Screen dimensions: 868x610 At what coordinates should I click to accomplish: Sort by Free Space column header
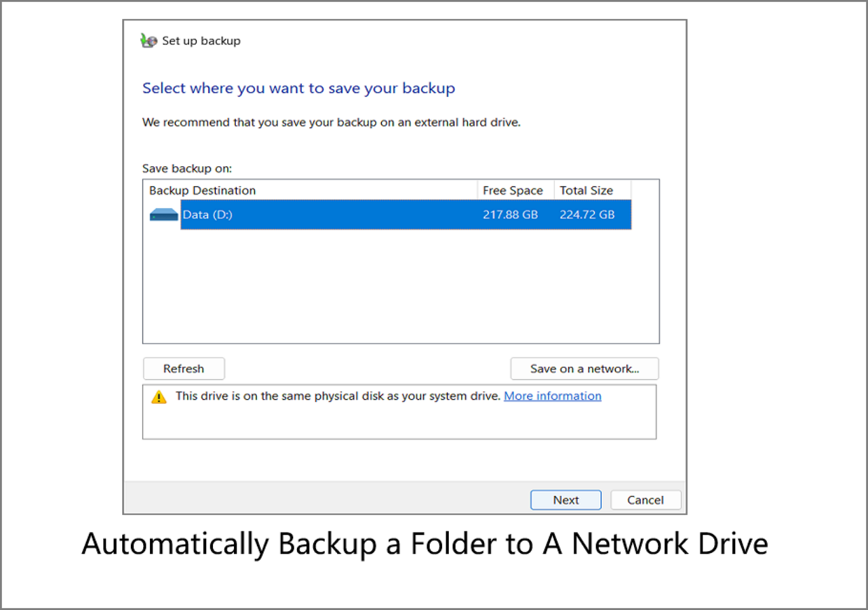pos(513,190)
